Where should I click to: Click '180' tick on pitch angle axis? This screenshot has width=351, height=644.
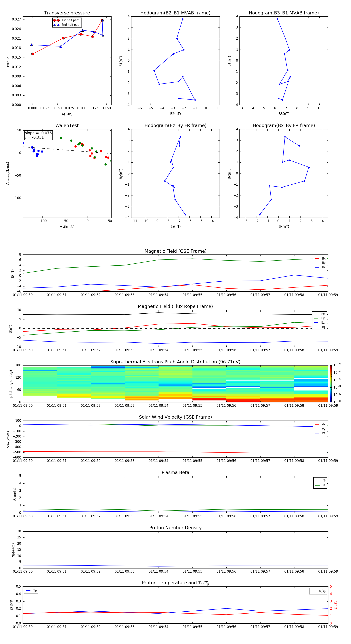point(18,365)
